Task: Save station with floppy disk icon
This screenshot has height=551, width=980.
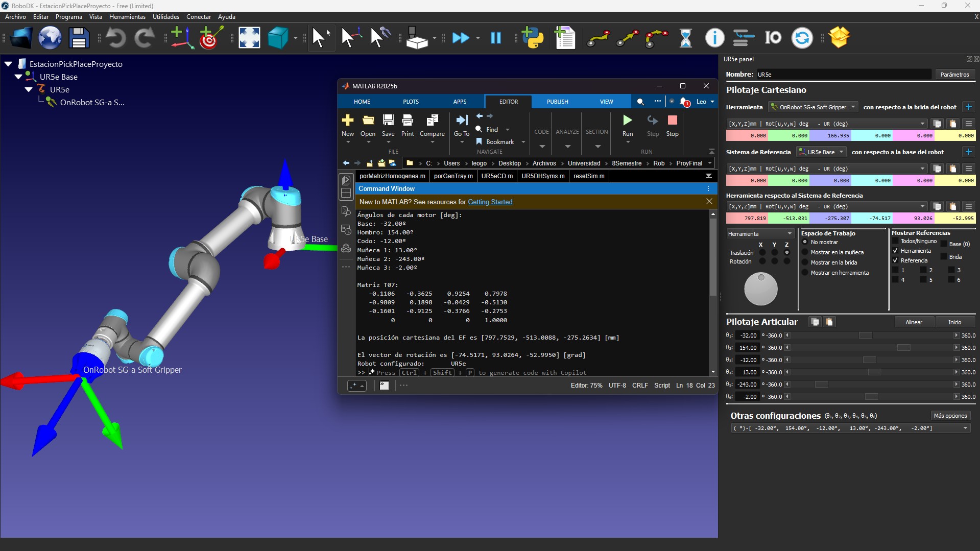Action: [x=79, y=38]
